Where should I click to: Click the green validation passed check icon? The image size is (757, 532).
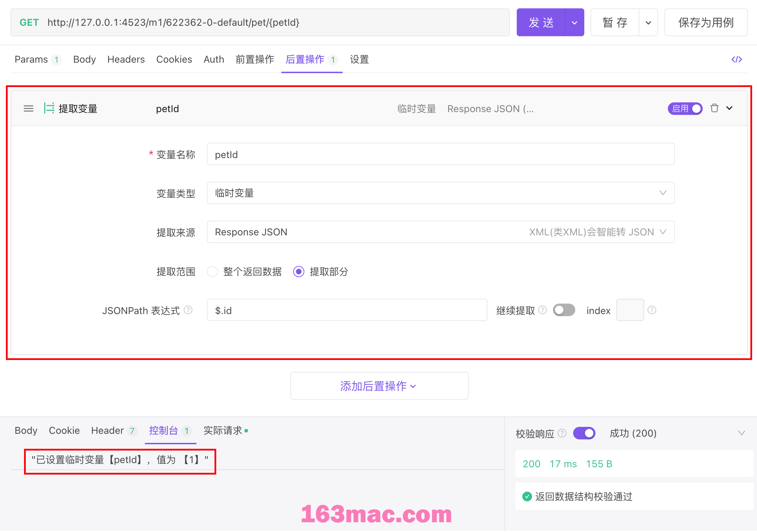(527, 496)
